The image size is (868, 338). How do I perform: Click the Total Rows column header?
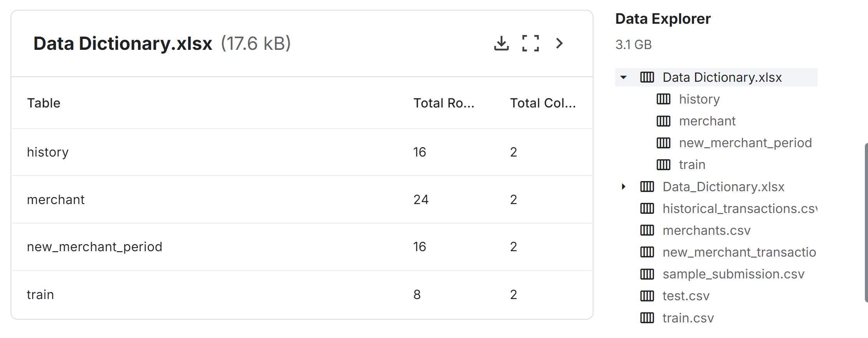pos(444,103)
